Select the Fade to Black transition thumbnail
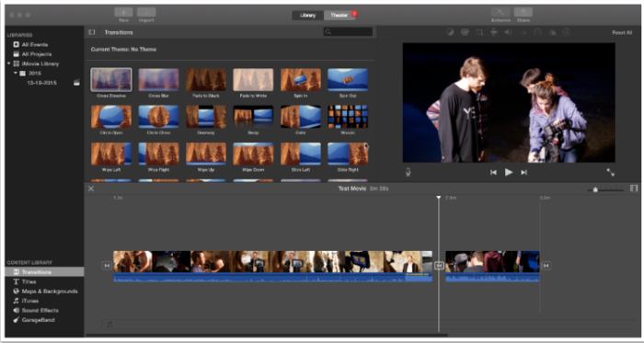The image size is (644, 343). (x=206, y=80)
